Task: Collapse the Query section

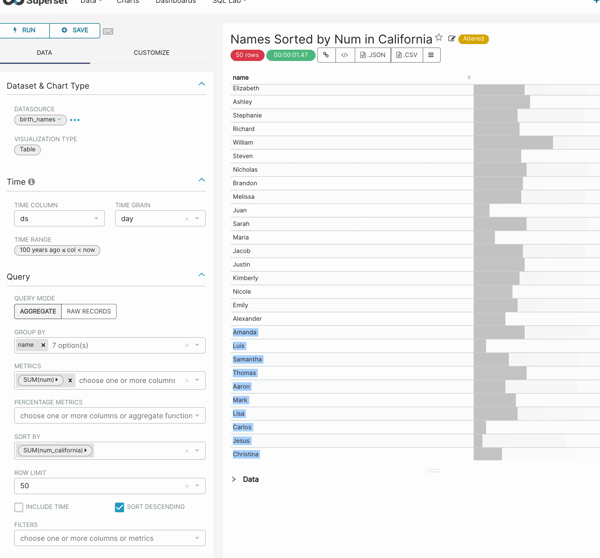Action: [x=202, y=275]
